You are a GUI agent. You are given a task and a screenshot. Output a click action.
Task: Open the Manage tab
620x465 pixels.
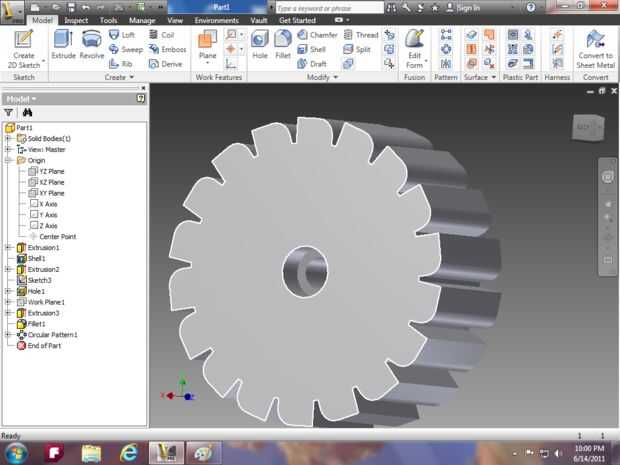coord(142,20)
